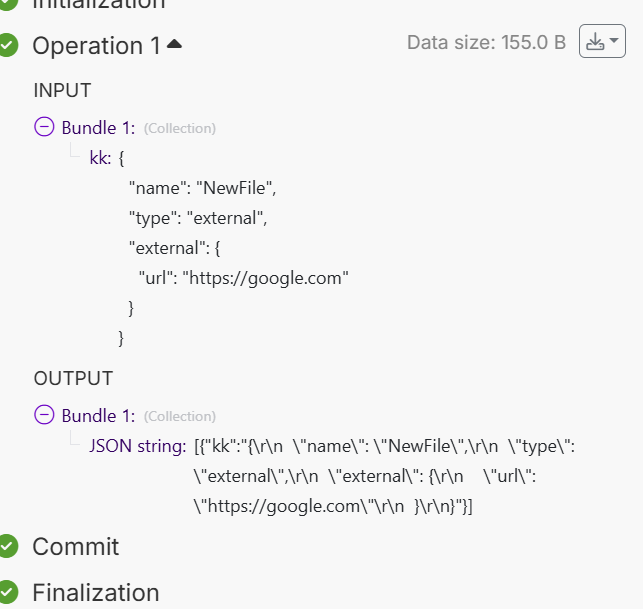Click the Data size 155.0 B text
The width and height of the screenshot is (643, 609).
coord(486,43)
